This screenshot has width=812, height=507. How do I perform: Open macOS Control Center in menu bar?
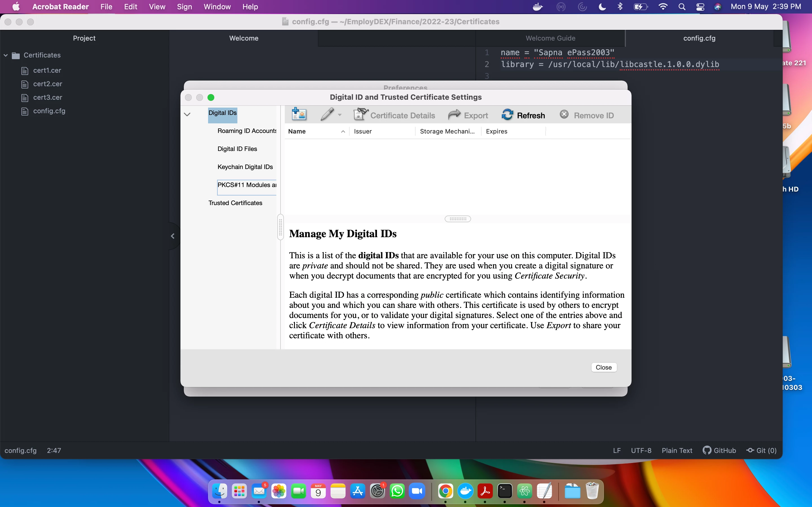coord(700,7)
